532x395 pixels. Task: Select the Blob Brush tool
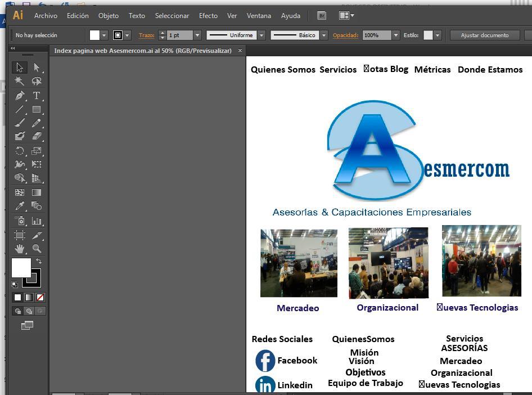(x=20, y=136)
